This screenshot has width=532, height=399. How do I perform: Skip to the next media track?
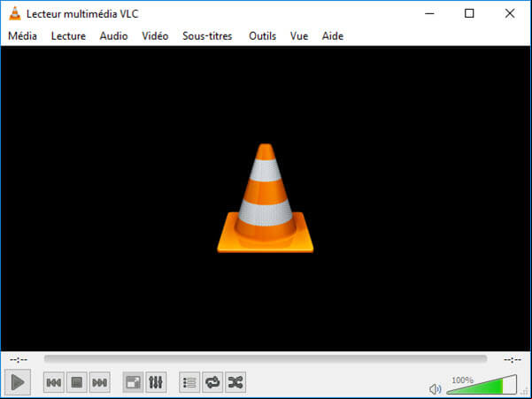(100, 383)
